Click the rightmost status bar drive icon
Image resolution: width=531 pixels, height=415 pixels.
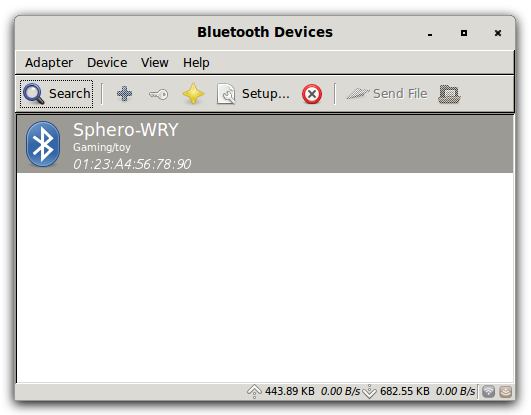[x=505, y=392]
